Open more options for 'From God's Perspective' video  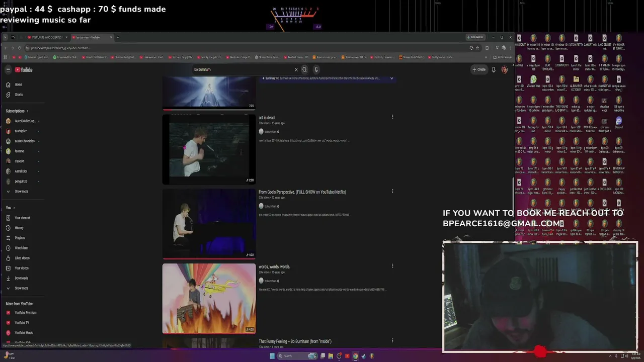pos(392,191)
